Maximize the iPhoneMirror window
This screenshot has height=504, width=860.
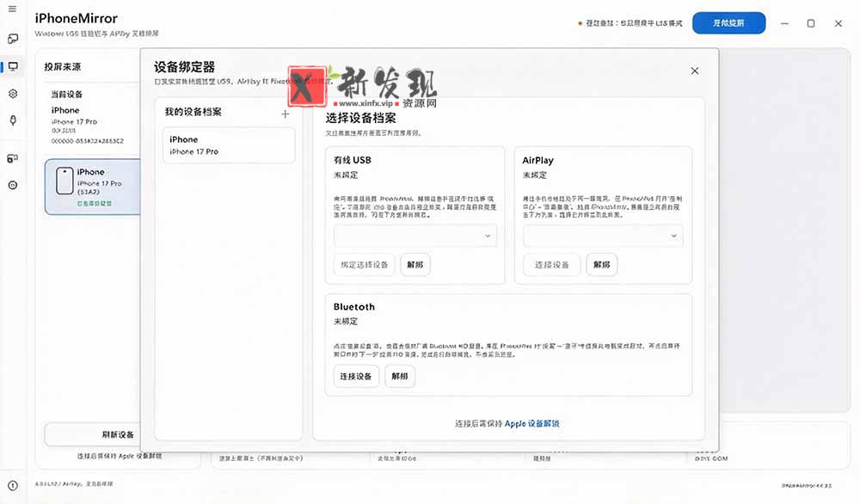click(811, 23)
